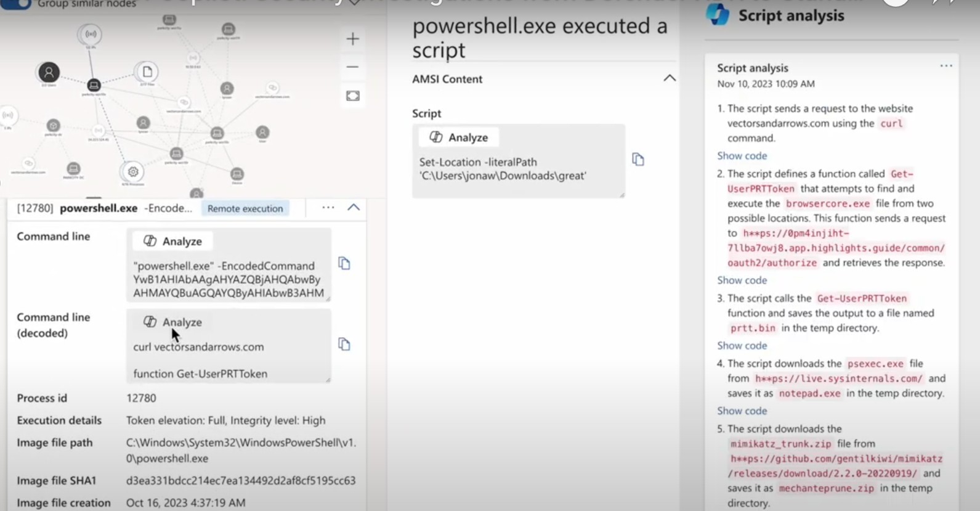Click the live.sysinternals.com URL snippet
Screen dimensions: 980x511
pyautogui.click(x=839, y=379)
